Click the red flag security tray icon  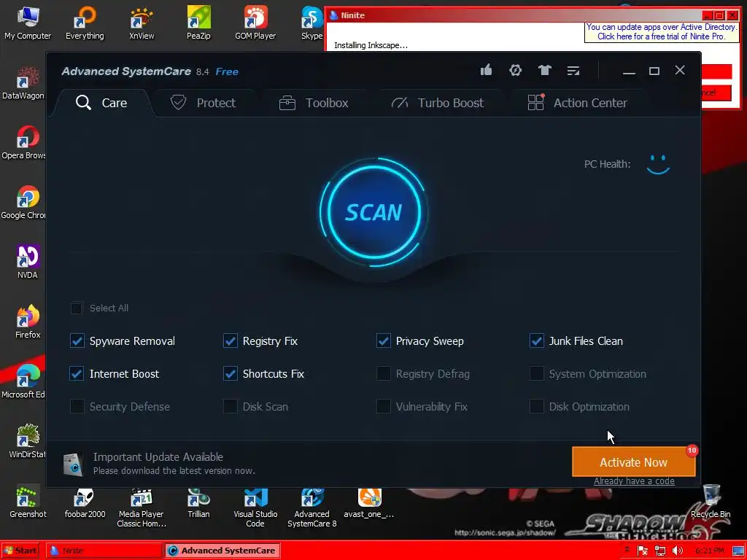point(643,551)
